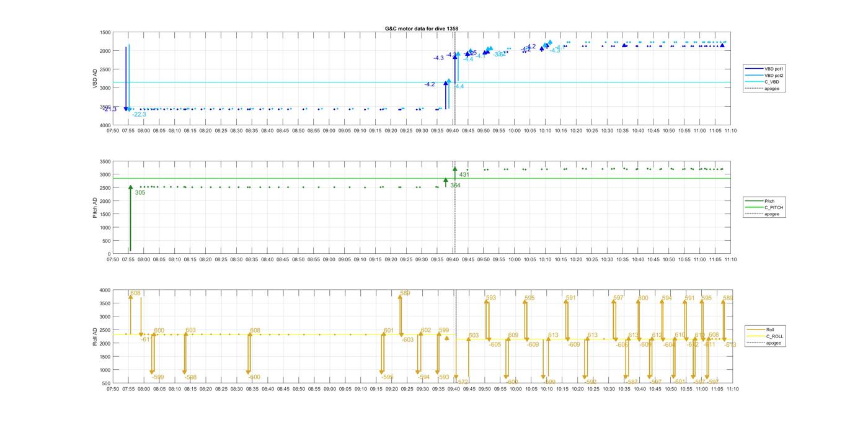Click the pitch arrow labeled 305
The image size is (868, 430).
tap(130, 217)
